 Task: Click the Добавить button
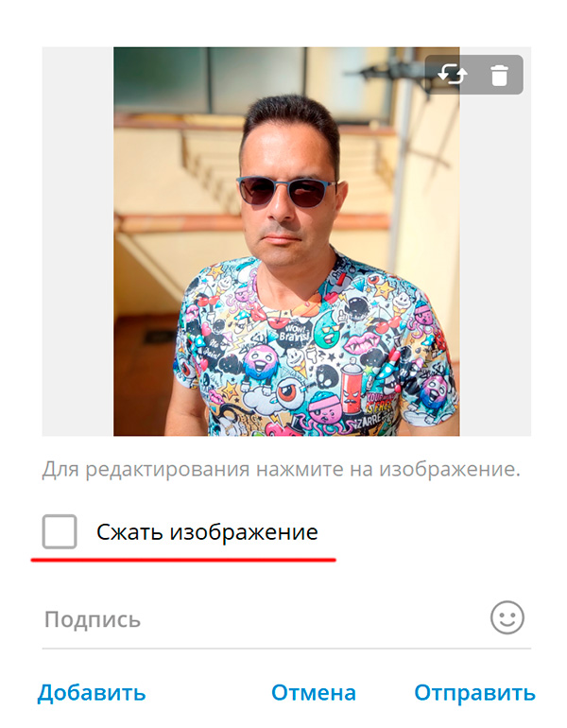coord(92,693)
